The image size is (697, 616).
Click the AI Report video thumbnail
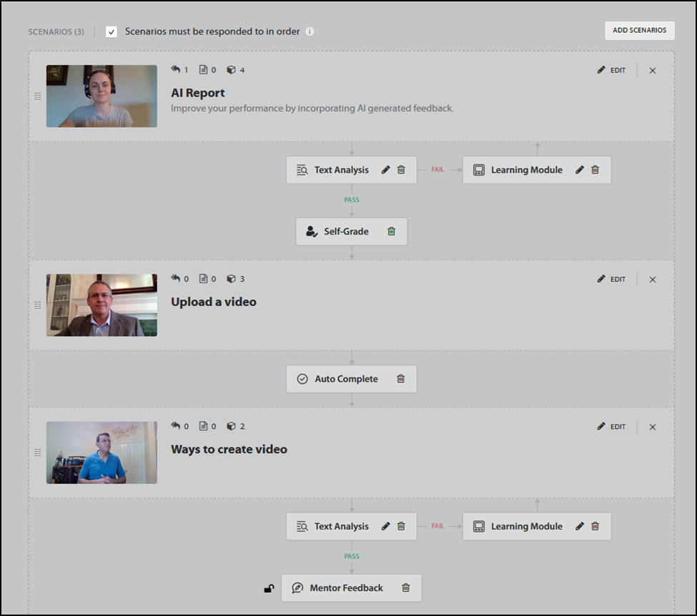102,96
